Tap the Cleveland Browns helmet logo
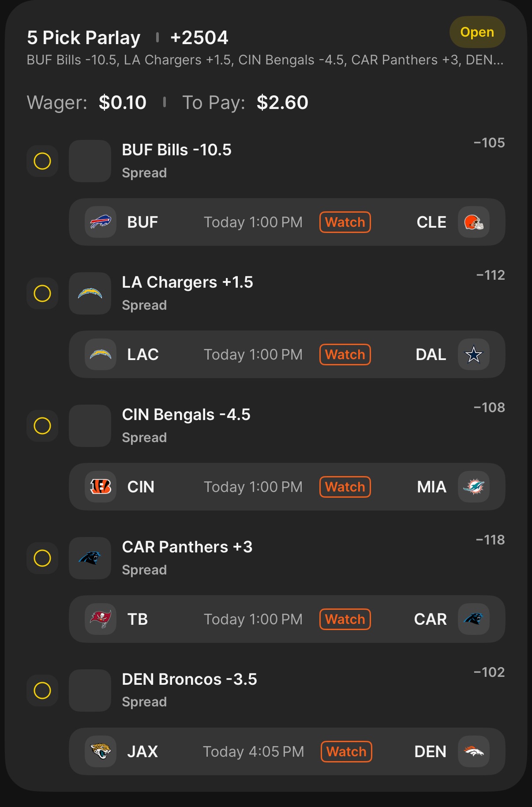 click(x=473, y=222)
